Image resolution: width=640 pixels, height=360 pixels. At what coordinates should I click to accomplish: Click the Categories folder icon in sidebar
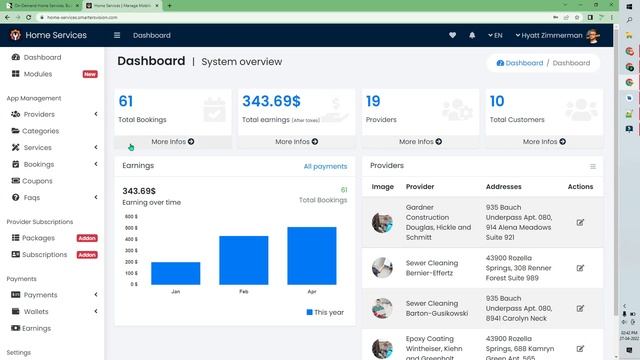(x=16, y=131)
